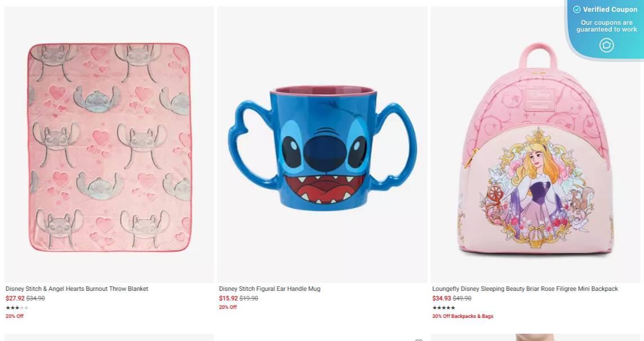644x341 pixels.
Task: Open the Loungefly Sleeping Beauty Briar Rose Backpack page
Action: 526,289
